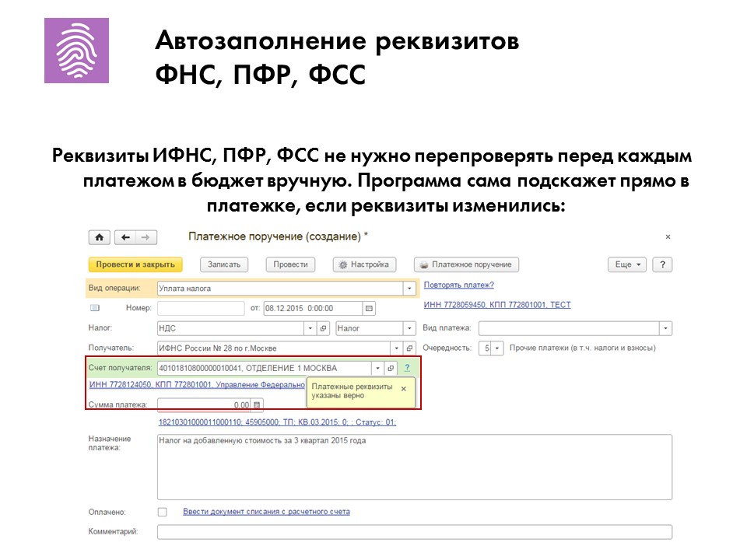Click the Провести и закрыть button
This screenshot has height=560, width=747.
pyautogui.click(x=135, y=264)
